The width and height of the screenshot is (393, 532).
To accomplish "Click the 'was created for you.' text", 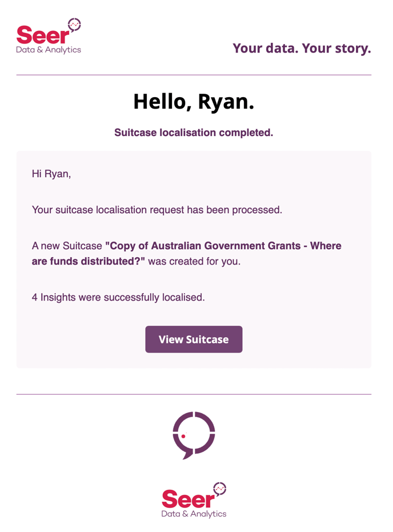I will (x=194, y=261).
